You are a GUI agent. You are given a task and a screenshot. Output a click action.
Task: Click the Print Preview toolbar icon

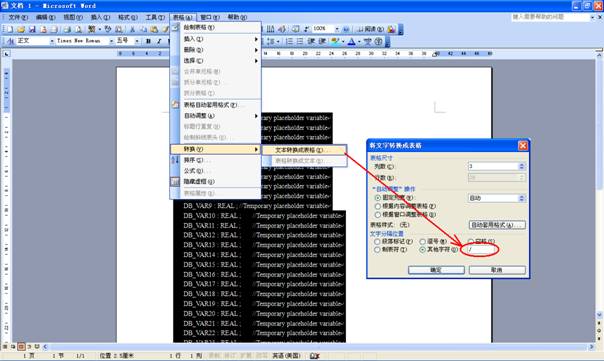[x=78, y=29]
